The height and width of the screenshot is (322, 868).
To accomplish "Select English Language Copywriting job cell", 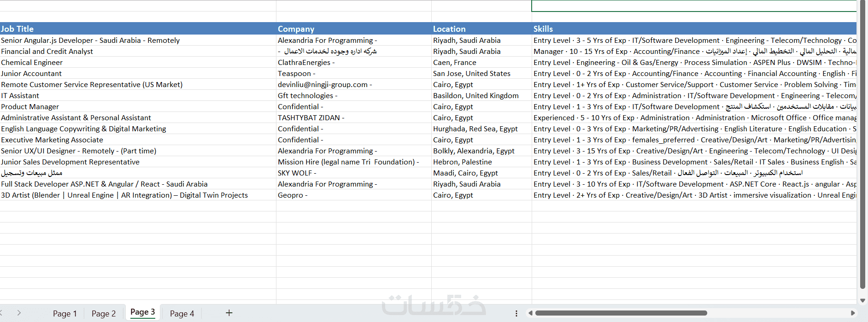I will 138,129.
